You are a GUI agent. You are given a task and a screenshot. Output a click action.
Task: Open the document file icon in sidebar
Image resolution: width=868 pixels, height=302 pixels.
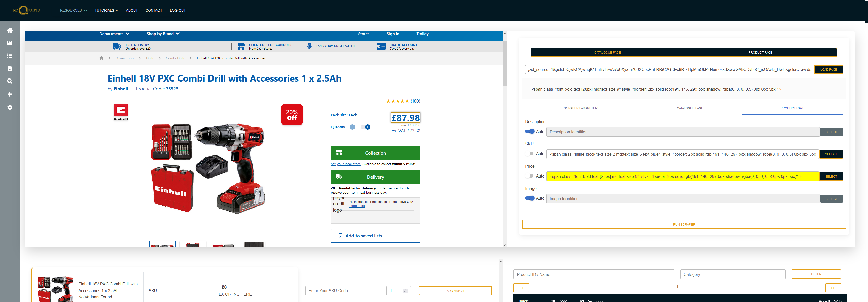pyautogui.click(x=10, y=69)
